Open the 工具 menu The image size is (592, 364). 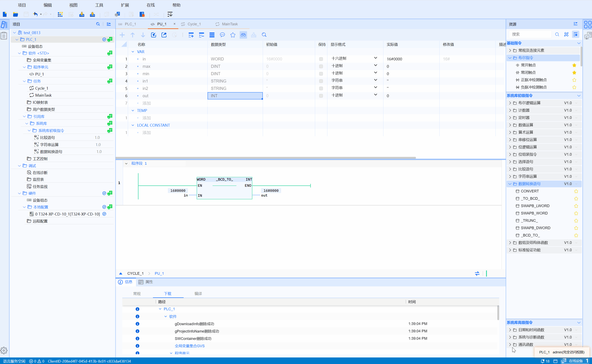click(99, 5)
